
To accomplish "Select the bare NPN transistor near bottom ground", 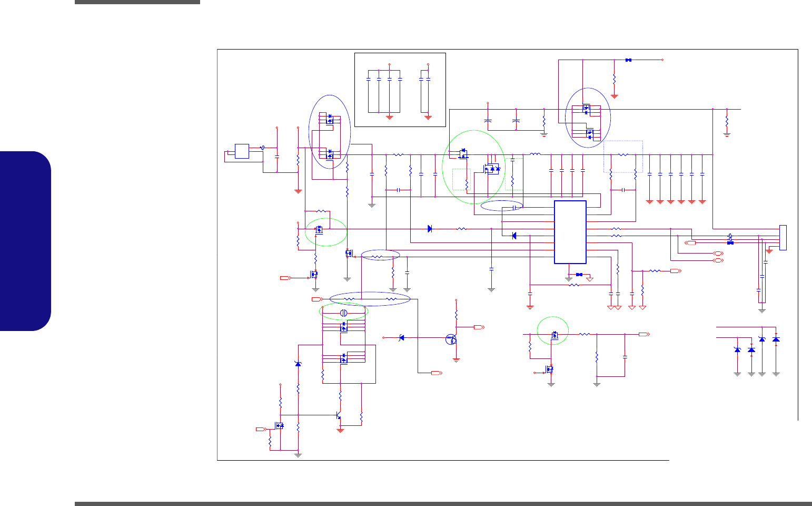I will point(339,415).
